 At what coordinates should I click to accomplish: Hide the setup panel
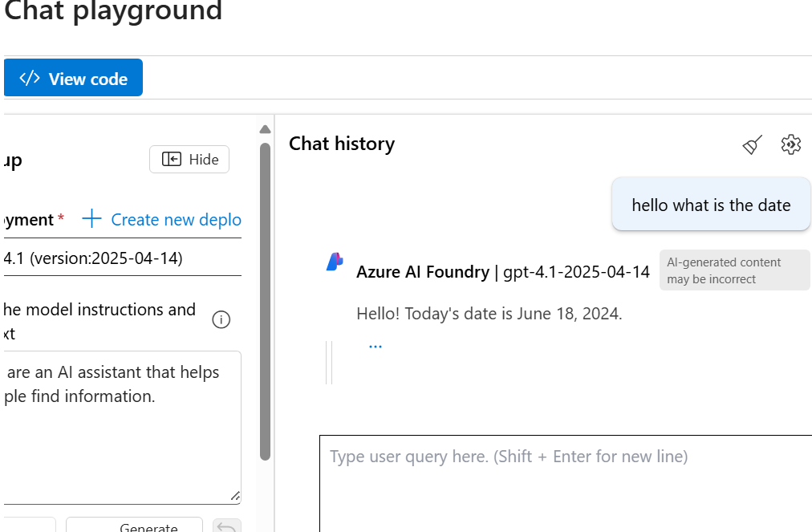[189, 160]
